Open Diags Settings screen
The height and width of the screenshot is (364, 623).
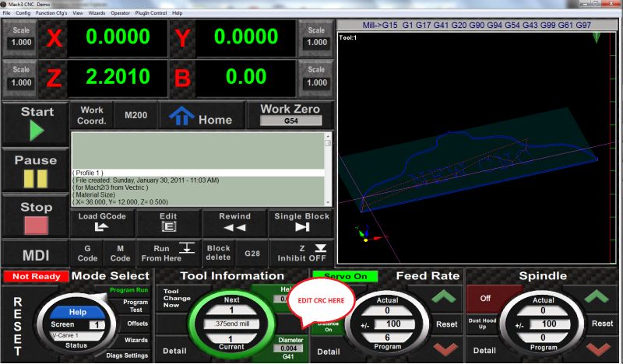tap(127, 355)
